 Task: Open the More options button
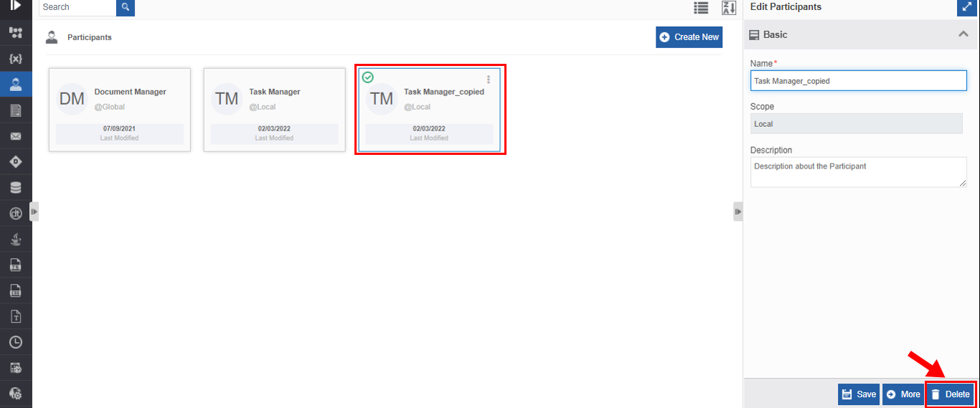pos(903,394)
